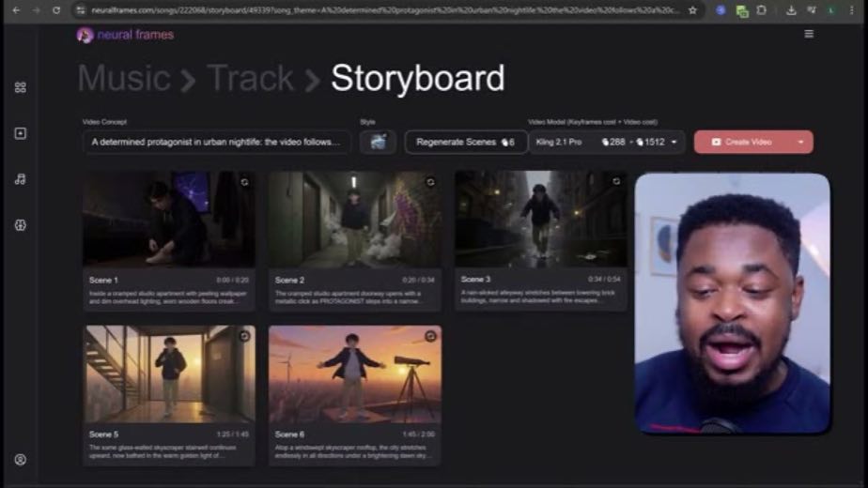This screenshot has height=488, width=868.
Task: Click the browser forward arrow
Action: (36, 10)
